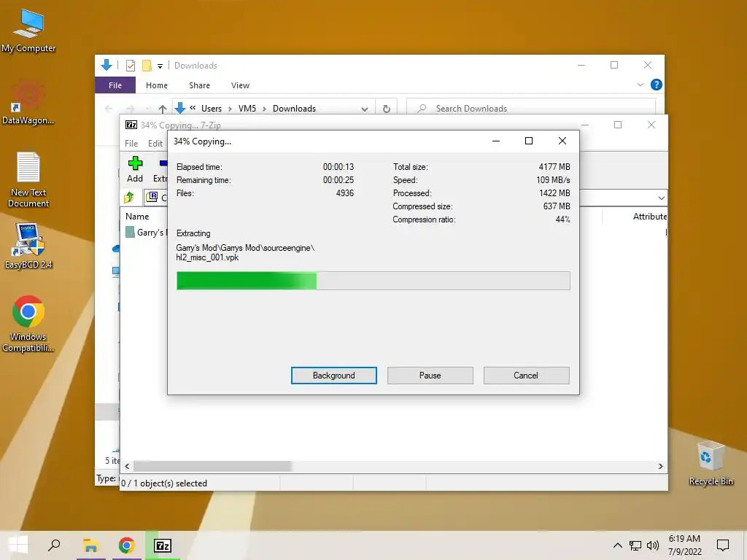Click the 7-Zip taskbar button
The width and height of the screenshot is (747, 560).
(x=163, y=545)
